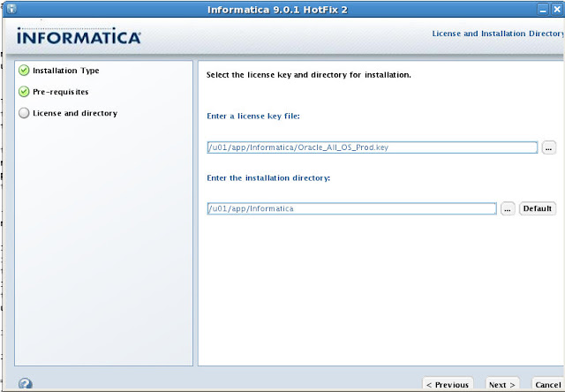The image size is (565, 392).
Task: Click the 'Select the license key and directory' instruction
Action: 308,75
